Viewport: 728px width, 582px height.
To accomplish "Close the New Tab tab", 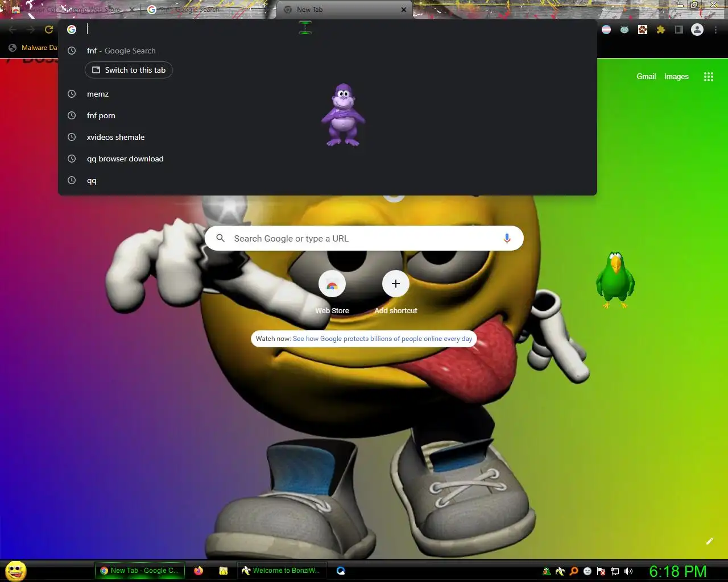I will [x=404, y=10].
